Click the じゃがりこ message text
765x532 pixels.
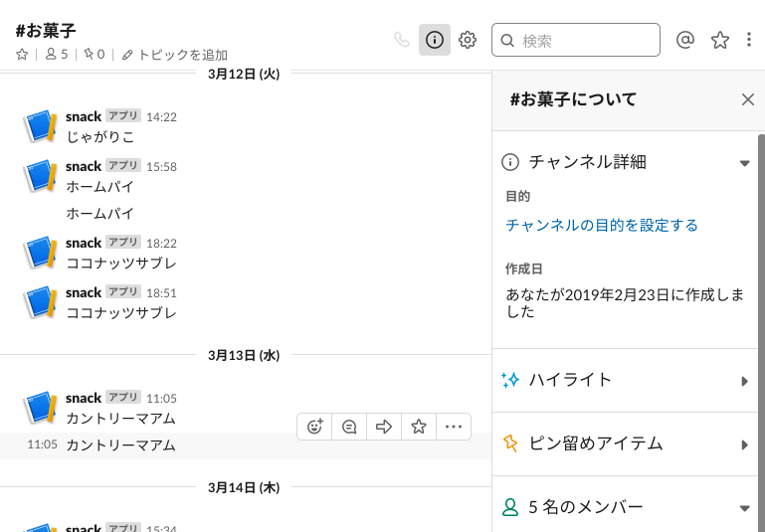pyautogui.click(x=100, y=137)
